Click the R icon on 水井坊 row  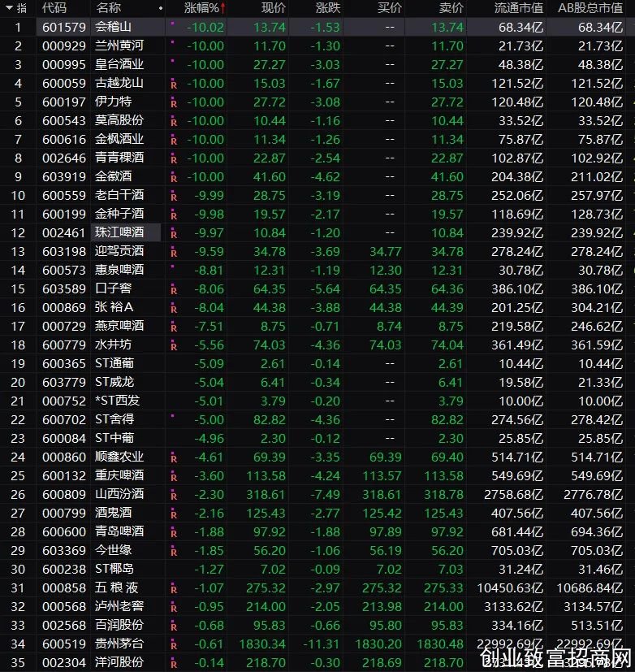tap(174, 346)
